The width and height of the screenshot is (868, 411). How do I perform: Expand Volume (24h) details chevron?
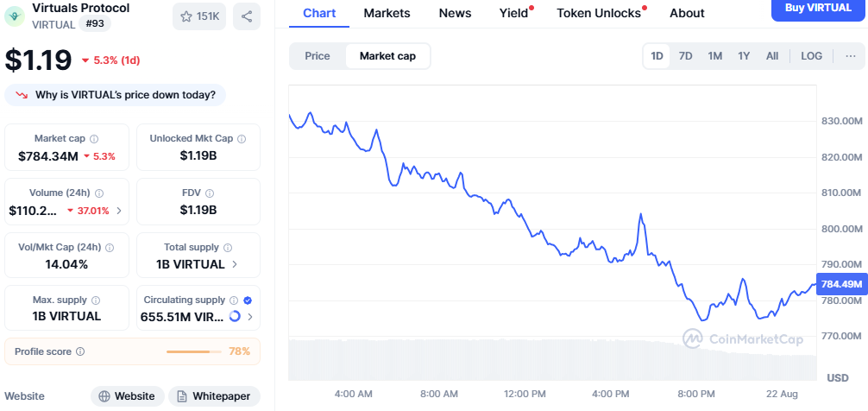click(x=120, y=211)
